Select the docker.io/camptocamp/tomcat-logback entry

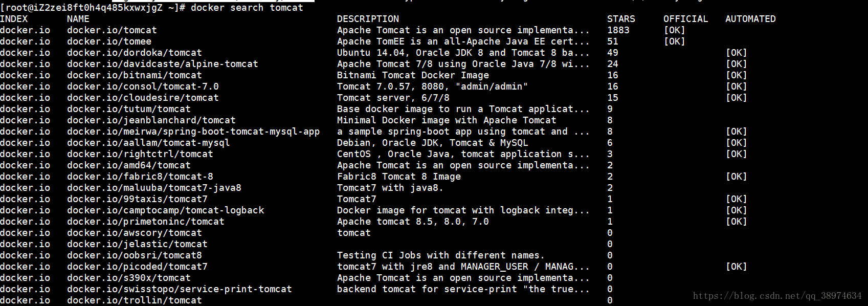pyautogui.click(x=165, y=210)
